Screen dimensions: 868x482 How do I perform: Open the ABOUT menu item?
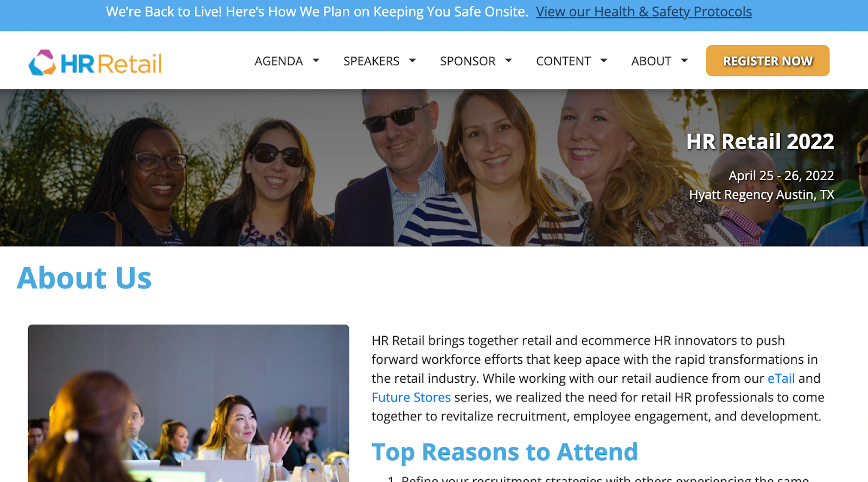652,61
